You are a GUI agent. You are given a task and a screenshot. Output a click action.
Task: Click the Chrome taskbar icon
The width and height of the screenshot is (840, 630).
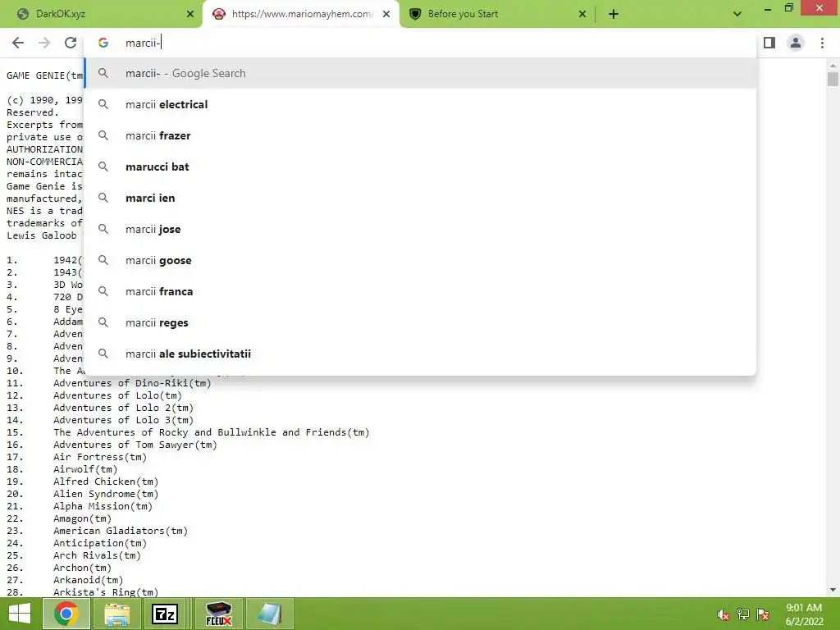(x=66, y=614)
